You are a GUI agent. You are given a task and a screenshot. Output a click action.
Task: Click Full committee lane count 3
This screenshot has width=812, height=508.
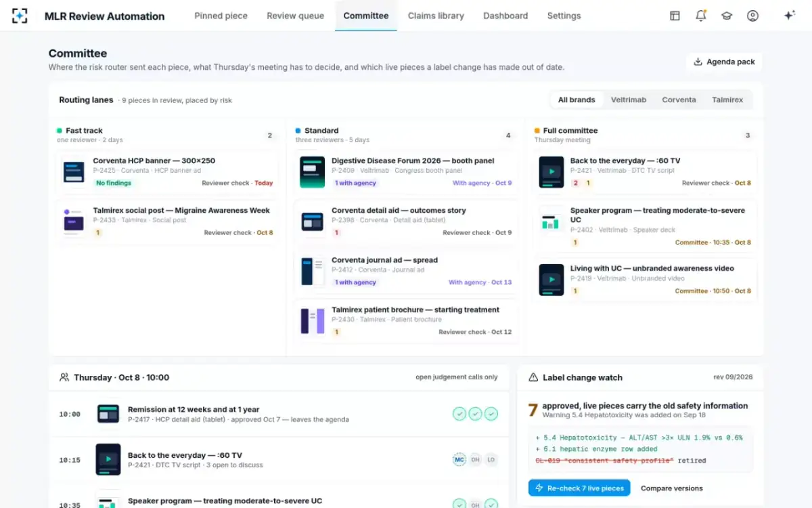pyautogui.click(x=748, y=135)
